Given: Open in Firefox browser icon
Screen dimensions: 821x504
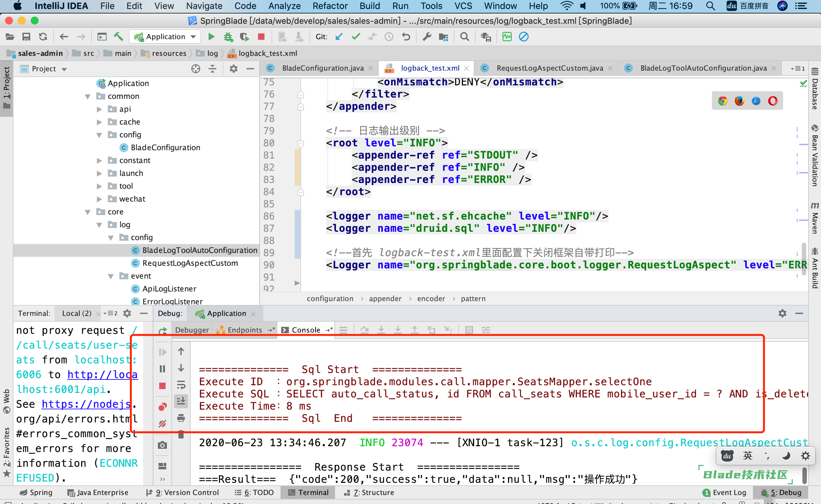Looking at the screenshot, I should [x=739, y=101].
